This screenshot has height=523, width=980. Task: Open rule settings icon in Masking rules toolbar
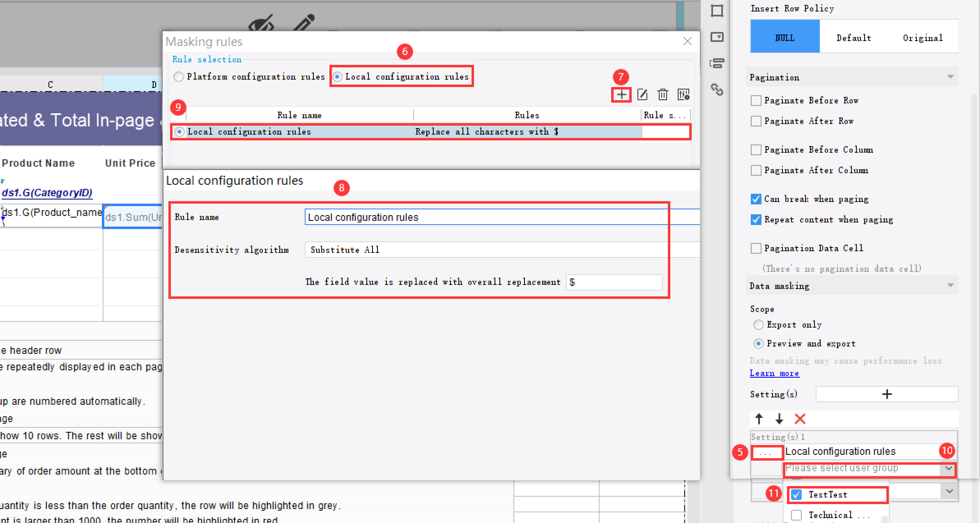point(683,94)
